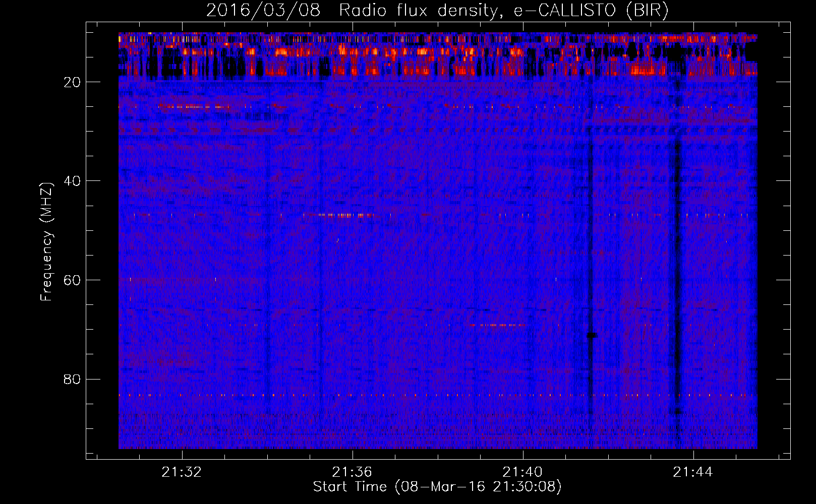
Task: Click the 80 MHz frequency tick label
Action: [73, 379]
